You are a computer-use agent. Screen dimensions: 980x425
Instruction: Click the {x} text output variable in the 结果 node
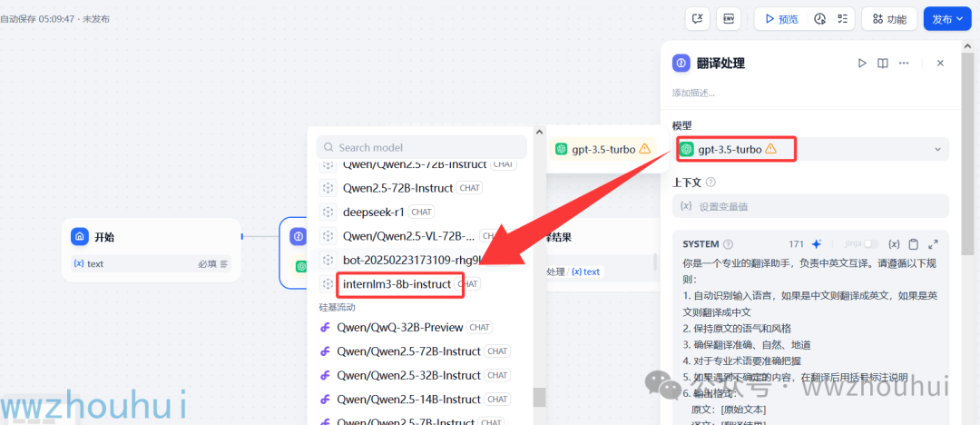[x=585, y=272]
